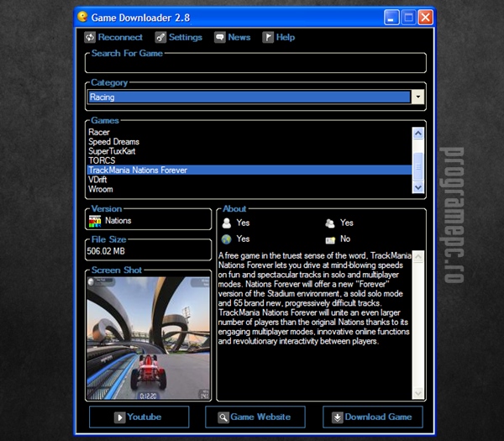Open the Youtube video button
Screen dimensions: 504x441
coord(139,417)
